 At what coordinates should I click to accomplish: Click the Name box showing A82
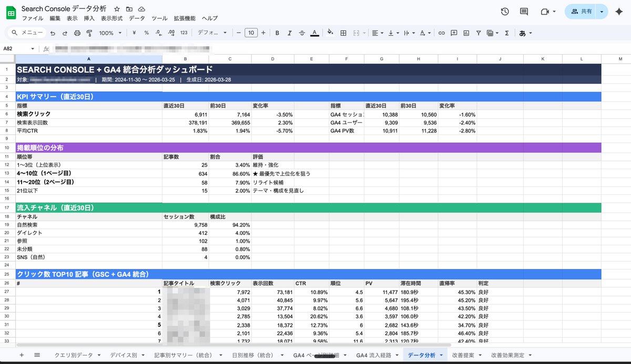[x=19, y=48]
